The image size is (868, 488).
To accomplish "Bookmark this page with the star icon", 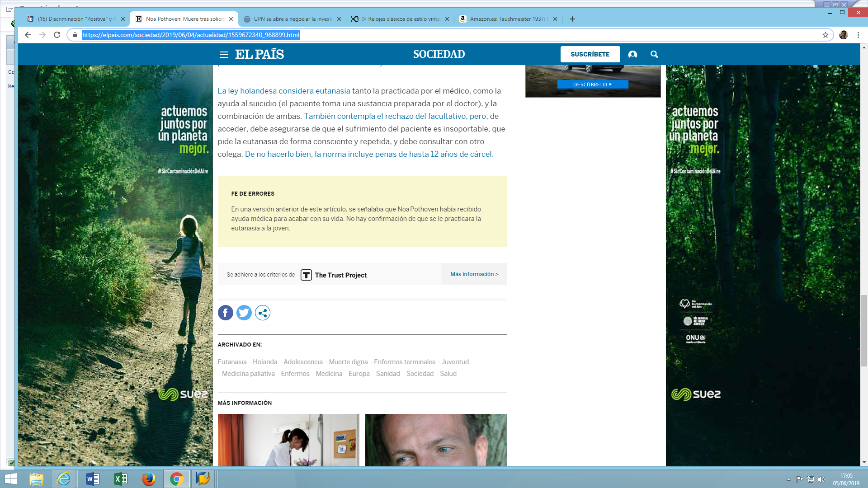I will (826, 35).
